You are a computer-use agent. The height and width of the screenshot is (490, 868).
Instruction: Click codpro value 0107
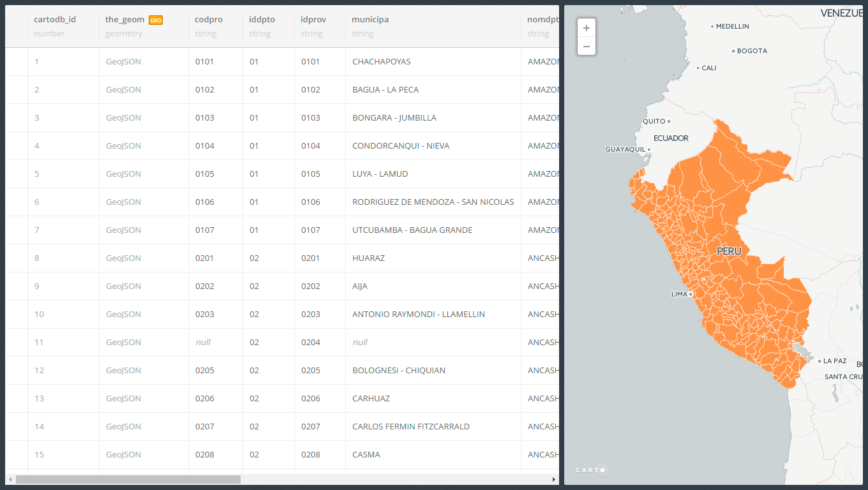(x=205, y=230)
